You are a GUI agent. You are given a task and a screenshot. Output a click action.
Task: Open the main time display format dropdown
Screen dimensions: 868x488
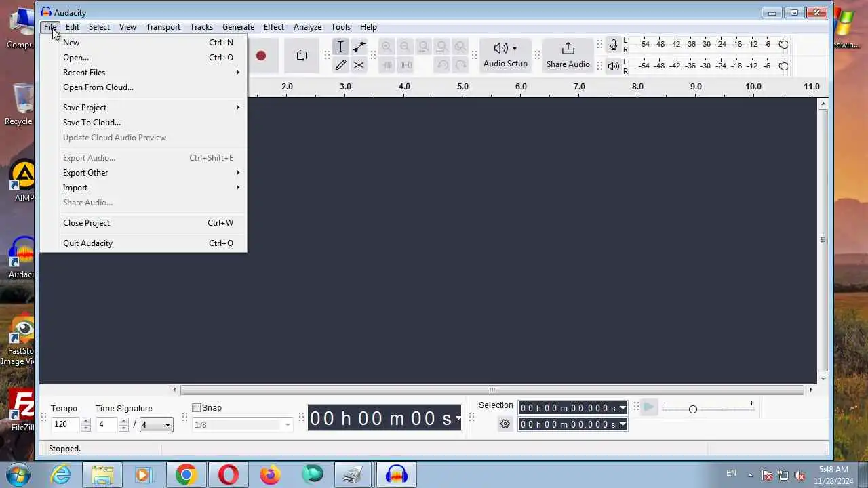click(x=458, y=418)
